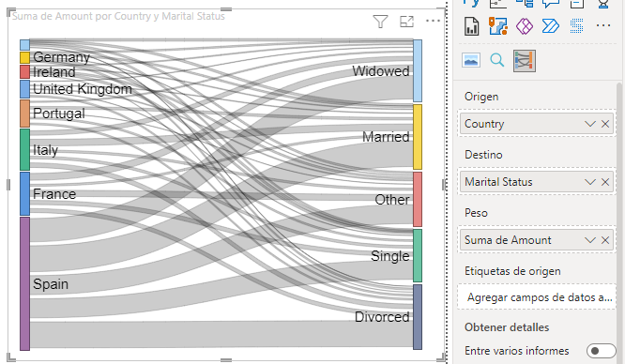This screenshot has width=625, height=364.
Task: Select the dotted S custom visual icon
Action: tap(576, 26)
